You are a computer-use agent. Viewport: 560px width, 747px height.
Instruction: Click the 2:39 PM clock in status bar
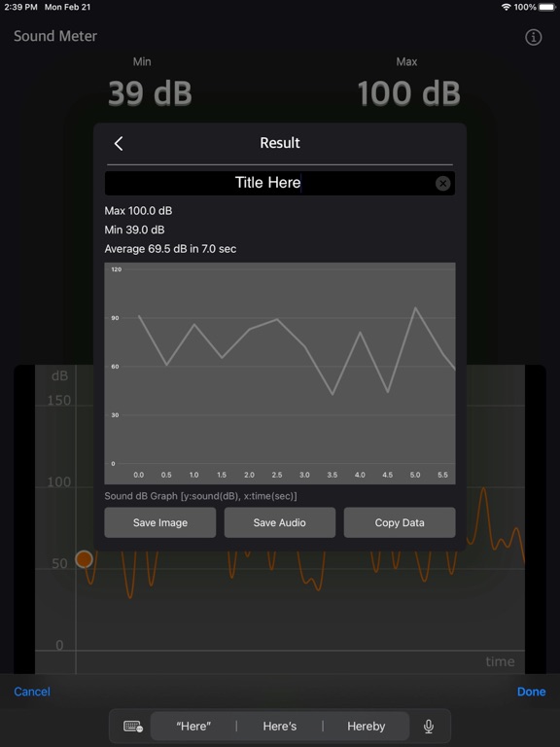(21, 7)
